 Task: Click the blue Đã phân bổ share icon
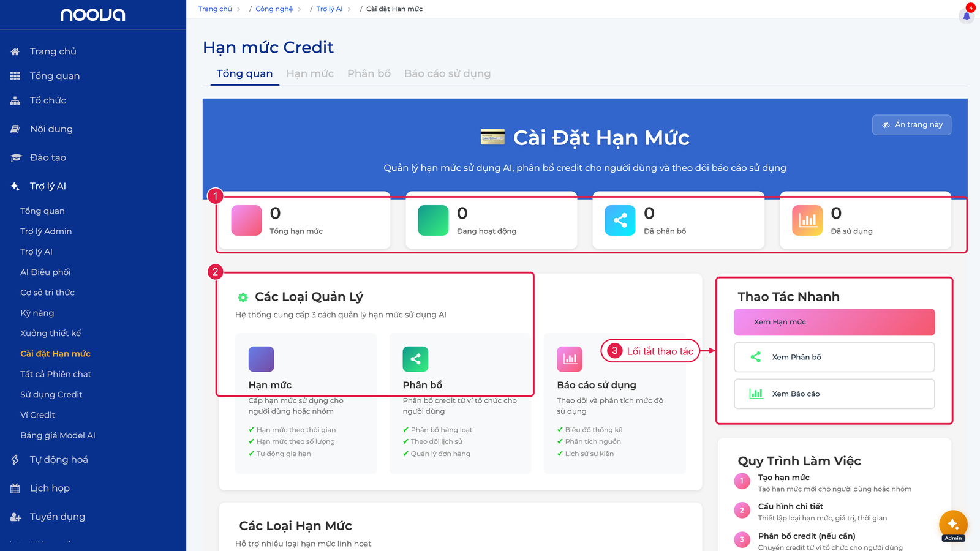[620, 220]
